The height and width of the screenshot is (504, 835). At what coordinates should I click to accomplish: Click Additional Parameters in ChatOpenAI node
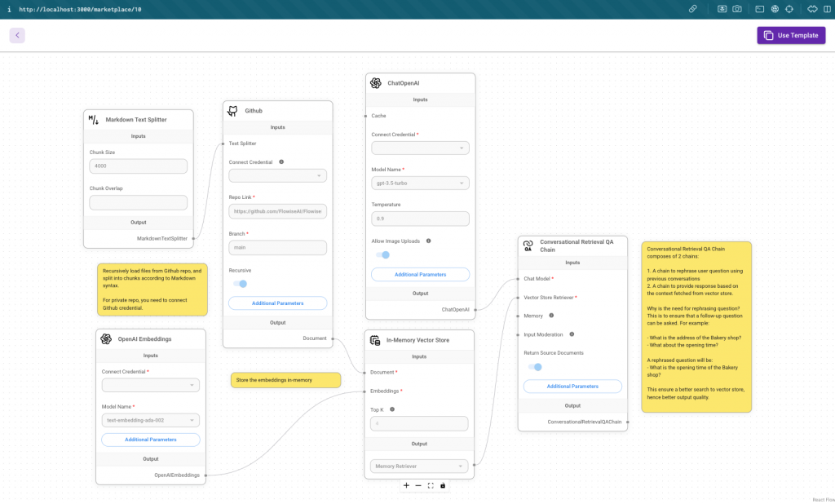(x=420, y=274)
